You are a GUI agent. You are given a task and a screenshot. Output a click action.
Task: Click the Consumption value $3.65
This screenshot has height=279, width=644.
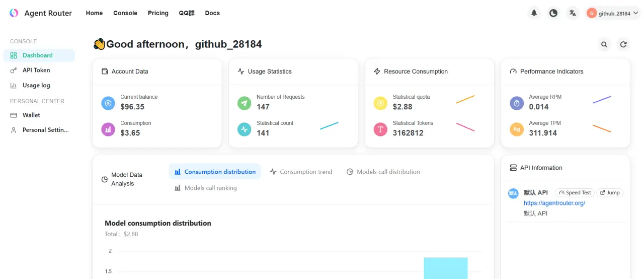[130, 133]
